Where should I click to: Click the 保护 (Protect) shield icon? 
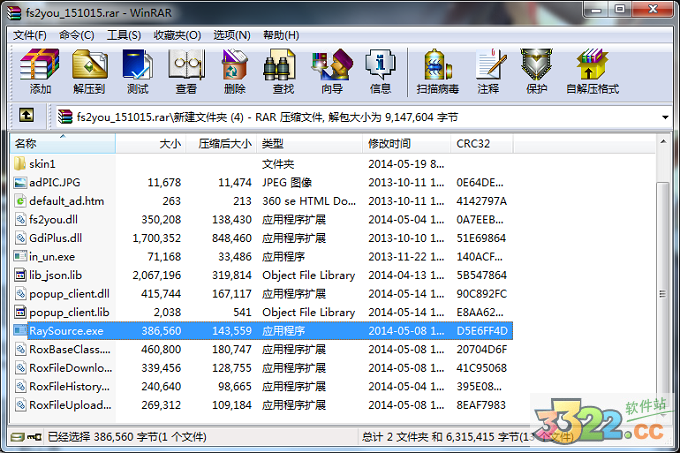pyautogui.click(x=536, y=65)
